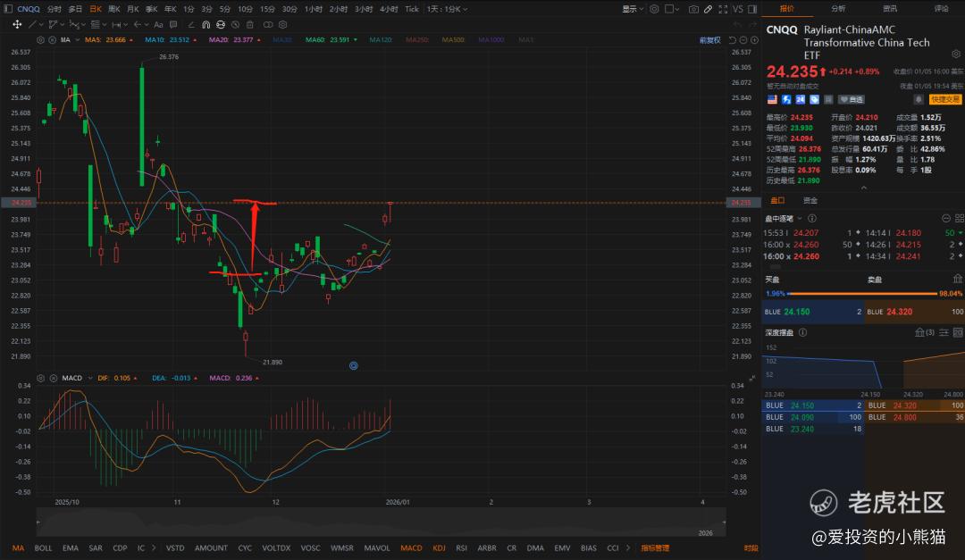The width and height of the screenshot is (965, 560).
Task: Click the linked circles drawing icon
Action: pyautogui.click(x=268, y=25)
